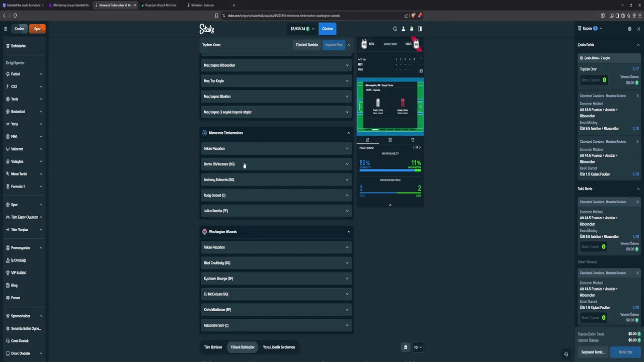Click the Promosyonlar gift icon
Viewport: 644px width, 362px height.
click(8, 248)
